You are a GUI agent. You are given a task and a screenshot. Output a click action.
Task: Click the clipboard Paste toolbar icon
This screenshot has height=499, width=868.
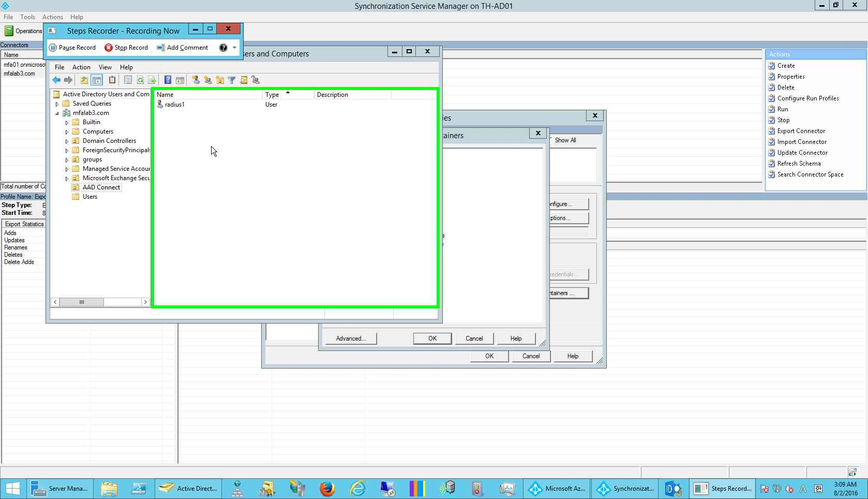(x=112, y=80)
